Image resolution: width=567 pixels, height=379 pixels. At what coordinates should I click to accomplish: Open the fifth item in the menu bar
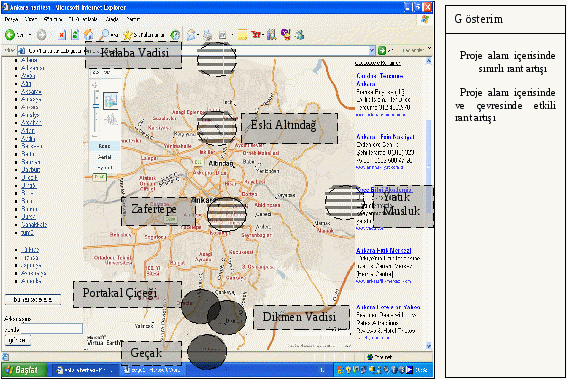[x=112, y=19]
